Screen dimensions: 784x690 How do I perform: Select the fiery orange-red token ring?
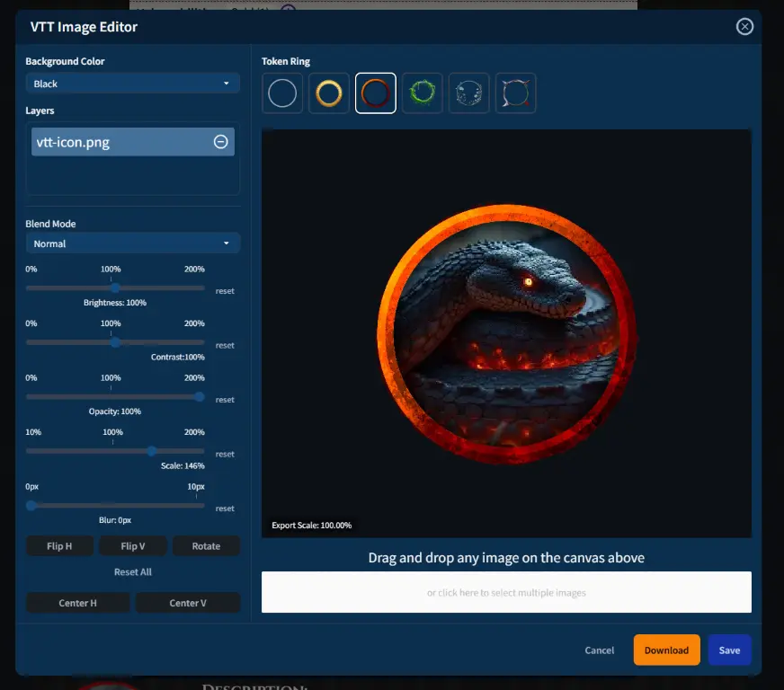tap(376, 93)
